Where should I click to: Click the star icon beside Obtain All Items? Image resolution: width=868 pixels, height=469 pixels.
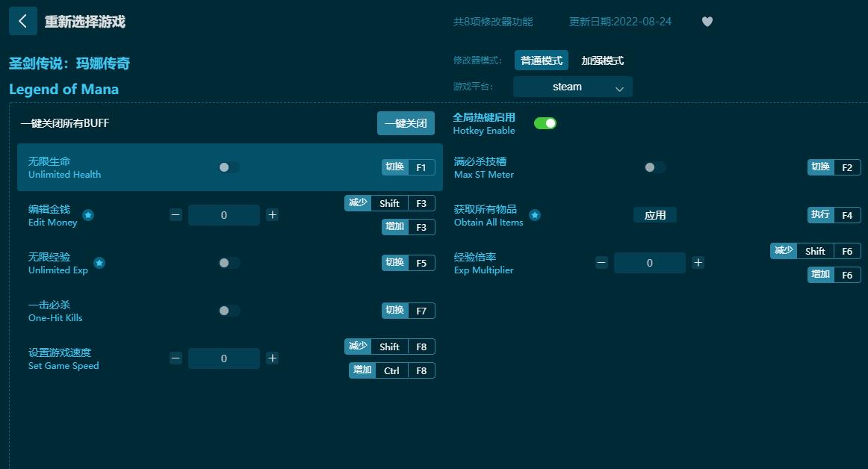(535, 215)
